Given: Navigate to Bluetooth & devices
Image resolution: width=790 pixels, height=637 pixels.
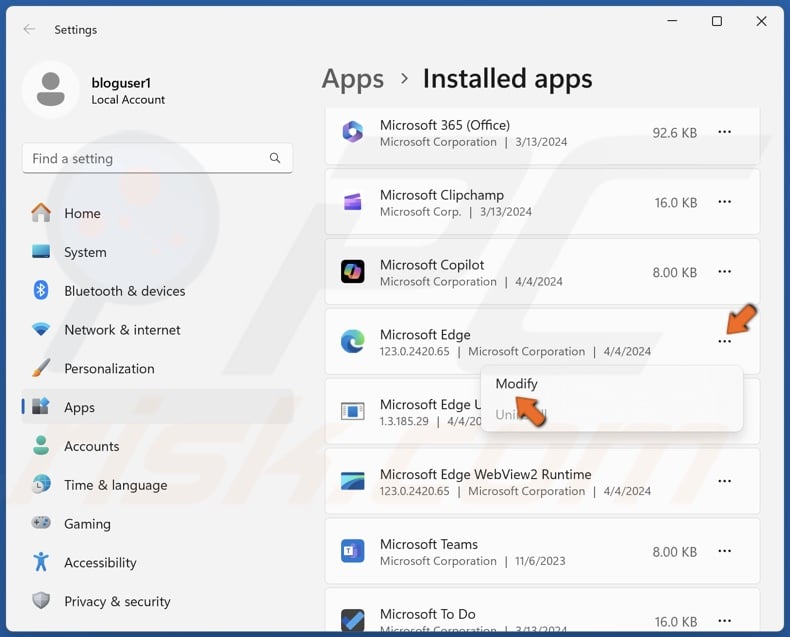Looking at the screenshot, I should click(124, 291).
